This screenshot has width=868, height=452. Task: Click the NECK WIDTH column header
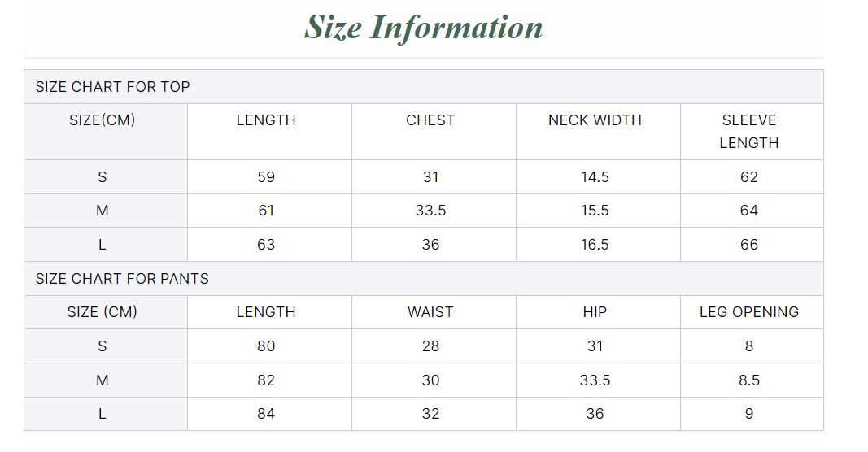[x=595, y=120]
